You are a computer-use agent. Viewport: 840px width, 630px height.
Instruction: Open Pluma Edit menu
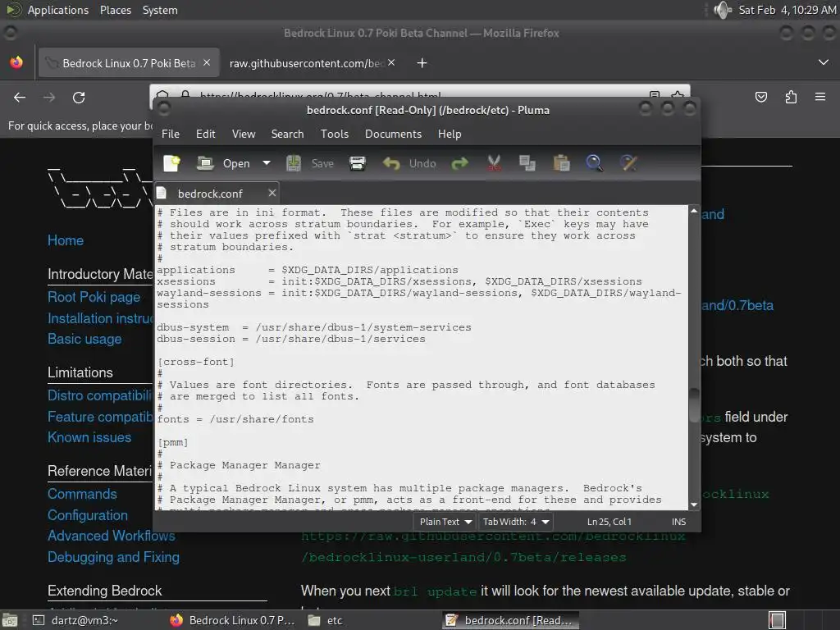click(x=206, y=134)
